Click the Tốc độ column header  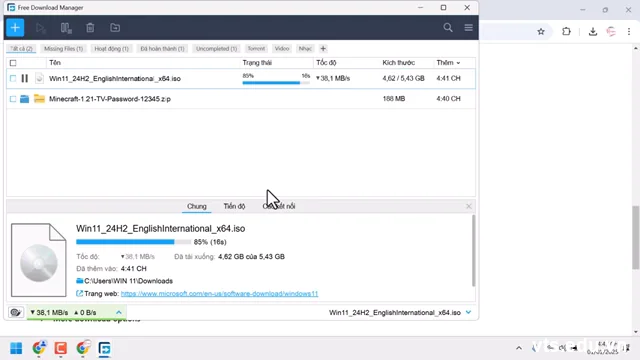coord(326,62)
